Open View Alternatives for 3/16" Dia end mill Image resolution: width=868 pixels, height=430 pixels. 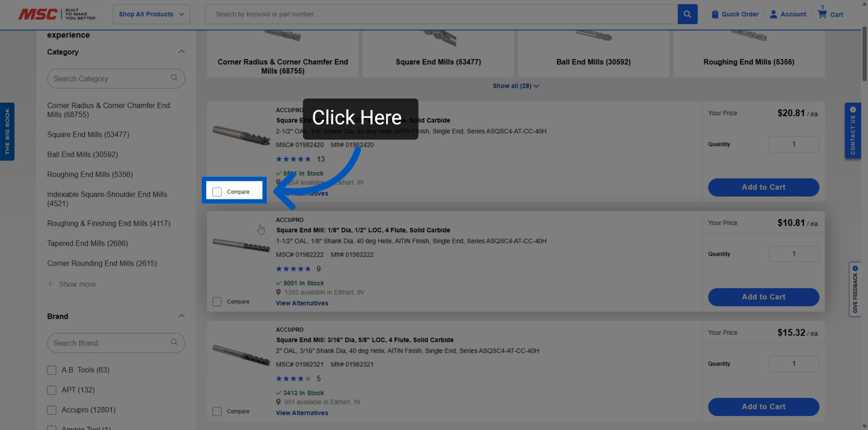302,413
